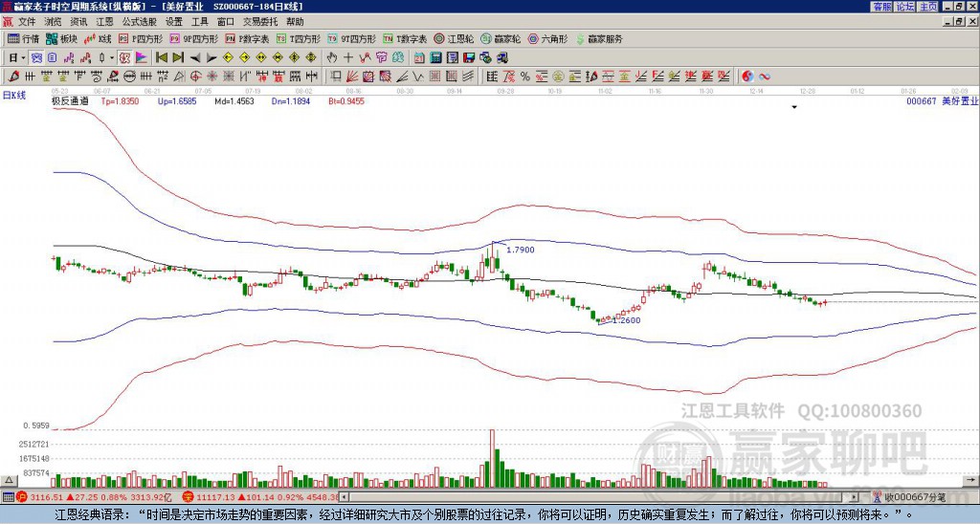980x524 pixels.
Task: Select the Gann fan lines tool
Action: [x=352, y=76]
